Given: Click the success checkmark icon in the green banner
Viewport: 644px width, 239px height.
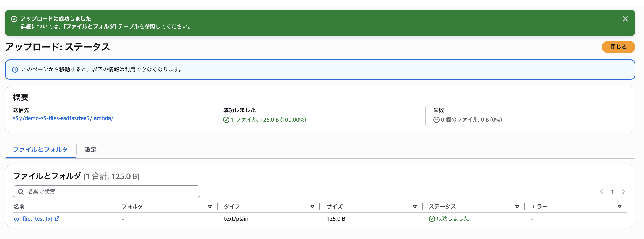Looking at the screenshot, I should (15, 19).
